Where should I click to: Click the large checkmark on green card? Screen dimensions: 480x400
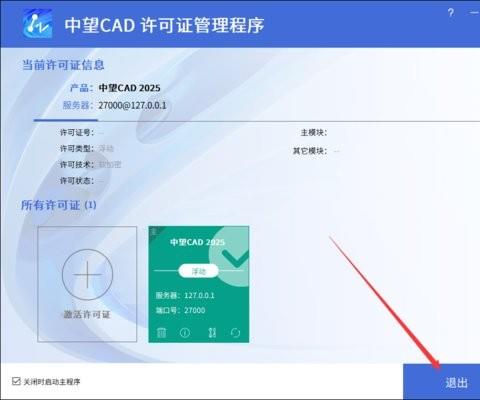235,259
